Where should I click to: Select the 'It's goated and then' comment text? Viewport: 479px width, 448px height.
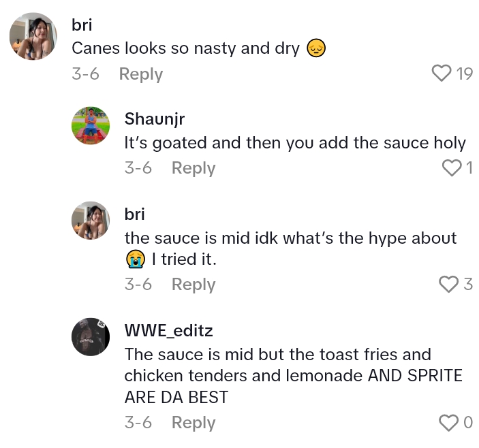click(294, 144)
